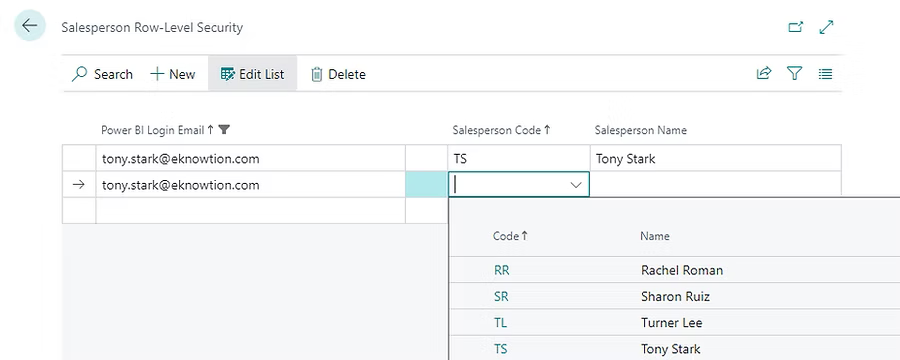Create a New row
The width and height of the screenshot is (900, 360).
pyautogui.click(x=173, y=74)
